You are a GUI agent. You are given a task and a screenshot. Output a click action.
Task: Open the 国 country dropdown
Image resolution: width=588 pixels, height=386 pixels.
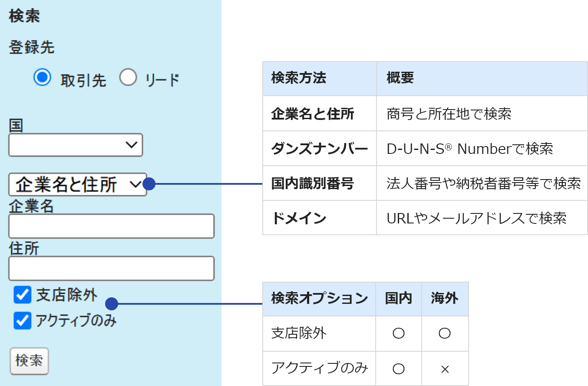coord(76,145)
